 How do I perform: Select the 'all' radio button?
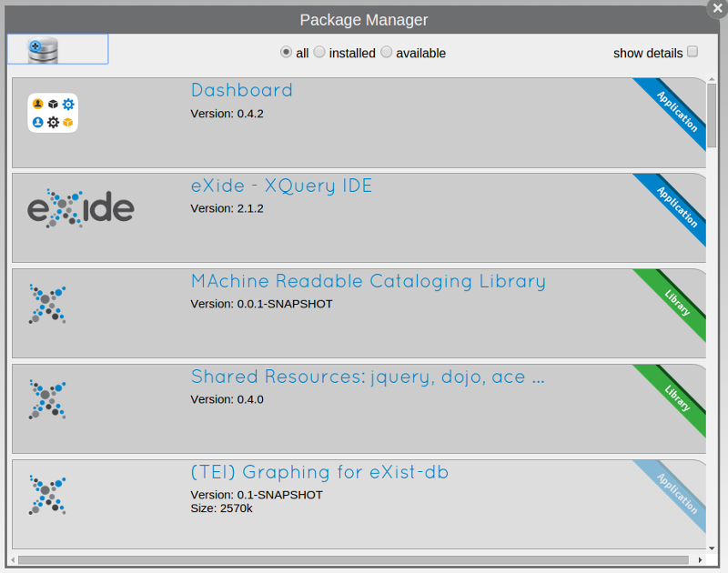[286, 52]
